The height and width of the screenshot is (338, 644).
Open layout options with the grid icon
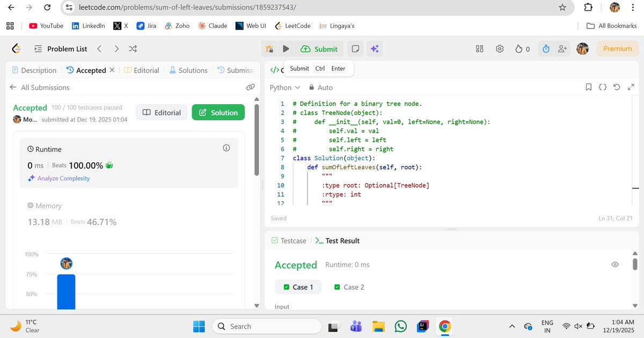pyautogui.click(x=479, y=48)
